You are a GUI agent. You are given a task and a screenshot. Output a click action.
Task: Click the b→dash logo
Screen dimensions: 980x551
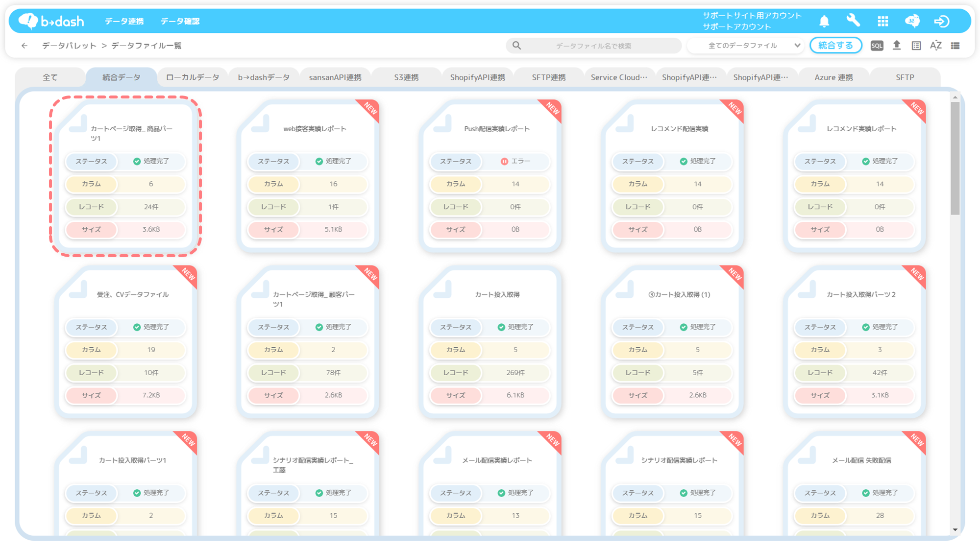click(x=51, y=21)
